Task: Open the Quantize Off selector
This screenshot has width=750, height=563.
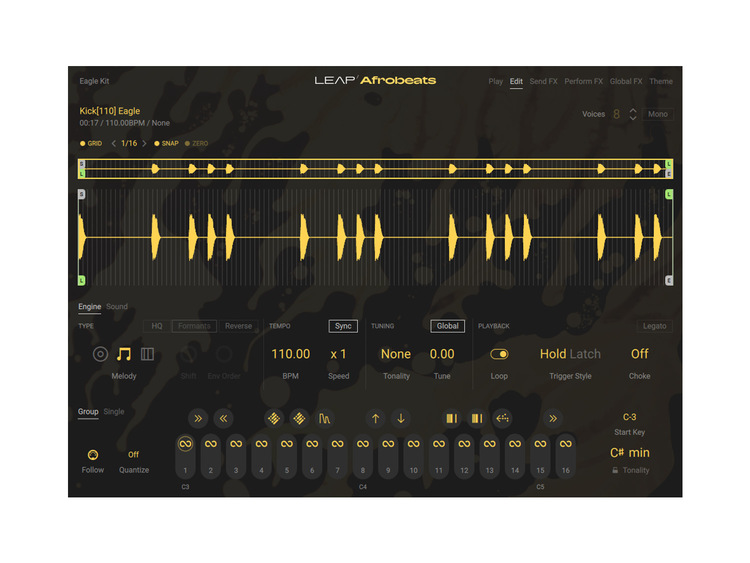Action: coord(133,454)
